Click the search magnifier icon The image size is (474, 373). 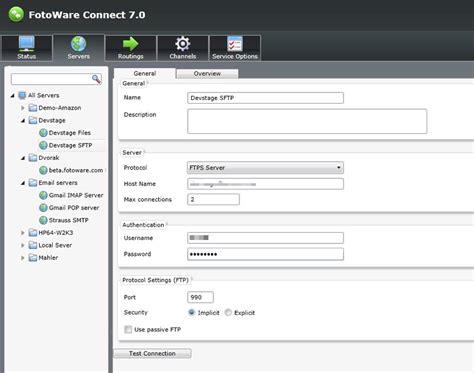point(96,79)
